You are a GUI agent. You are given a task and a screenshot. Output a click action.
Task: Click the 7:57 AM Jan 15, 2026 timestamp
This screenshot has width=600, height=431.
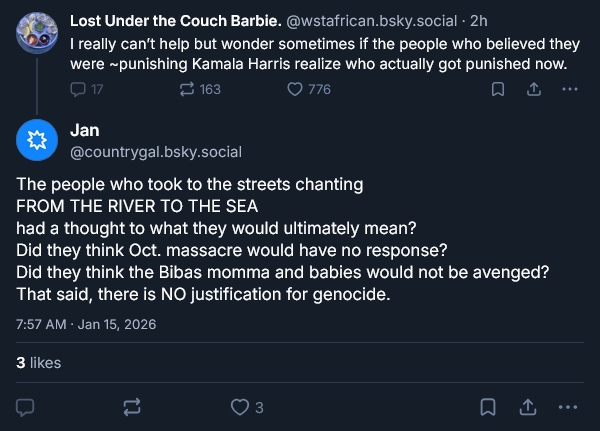(86, 324)
